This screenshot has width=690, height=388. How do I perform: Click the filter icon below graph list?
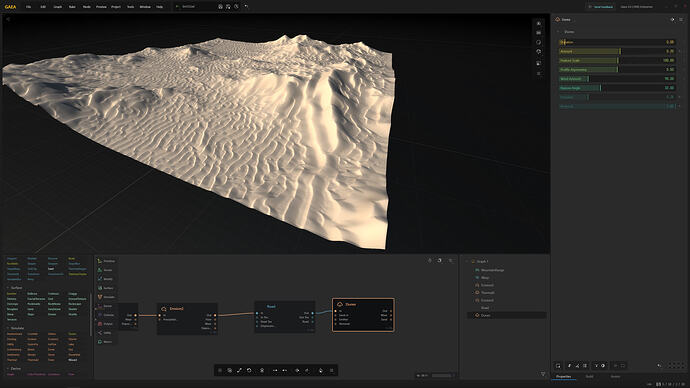(x=543, y=374)
